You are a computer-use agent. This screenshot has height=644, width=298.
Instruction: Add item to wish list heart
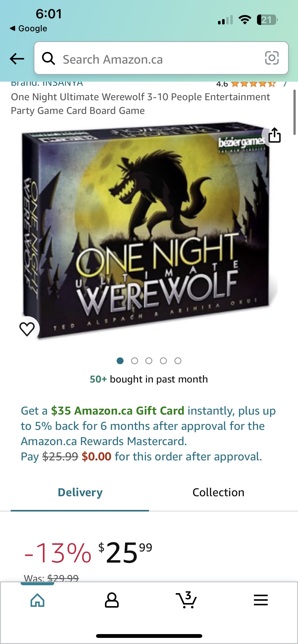coord(27,329)
